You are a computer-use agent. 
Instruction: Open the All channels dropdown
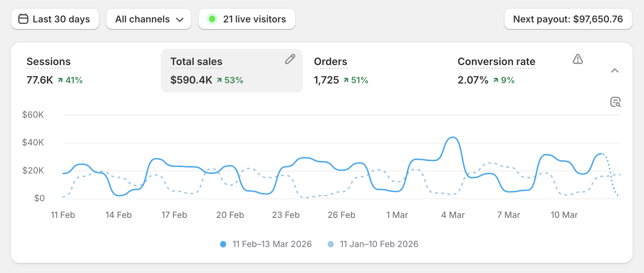[149, 19]
